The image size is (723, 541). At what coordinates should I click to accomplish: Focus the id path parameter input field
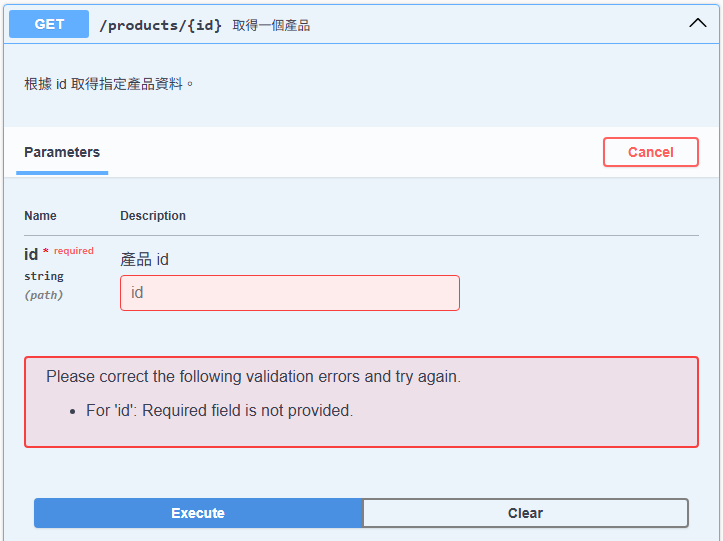coord(290,293)
